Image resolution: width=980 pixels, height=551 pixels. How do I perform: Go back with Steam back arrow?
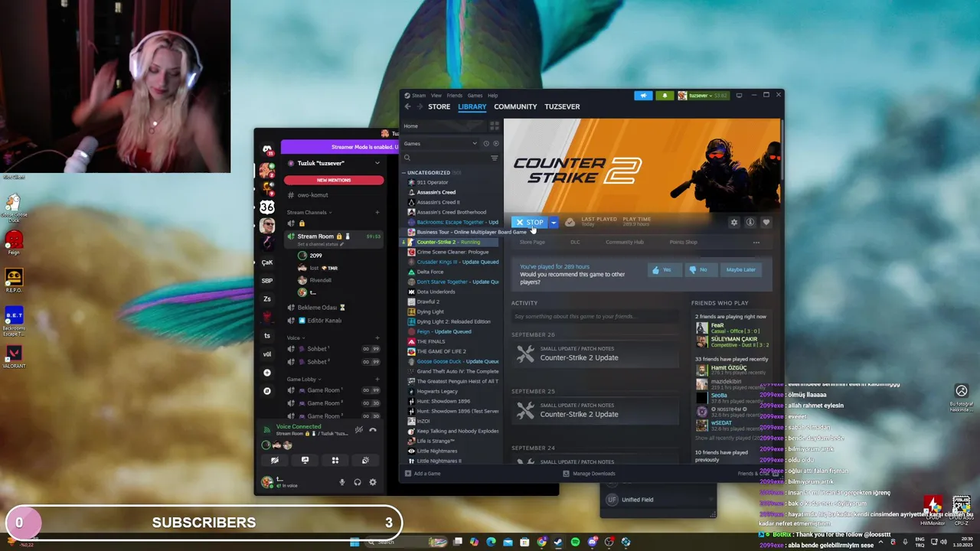(x=407, y=106)
